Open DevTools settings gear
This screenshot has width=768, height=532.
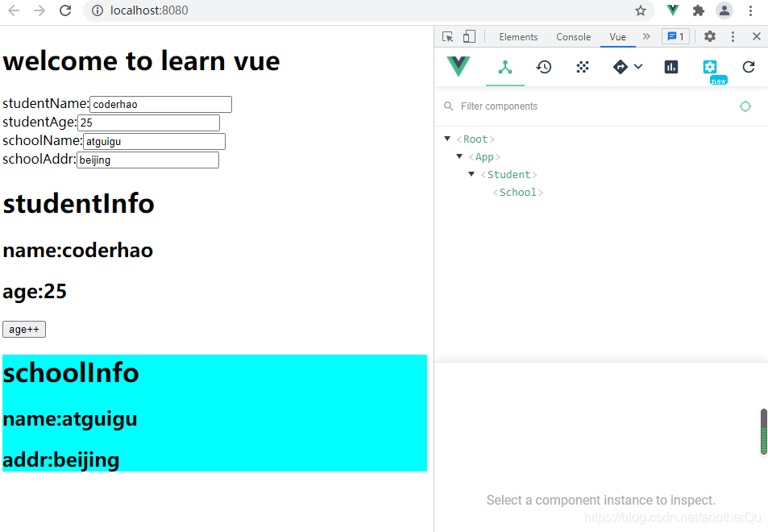[x=710, y=36]
